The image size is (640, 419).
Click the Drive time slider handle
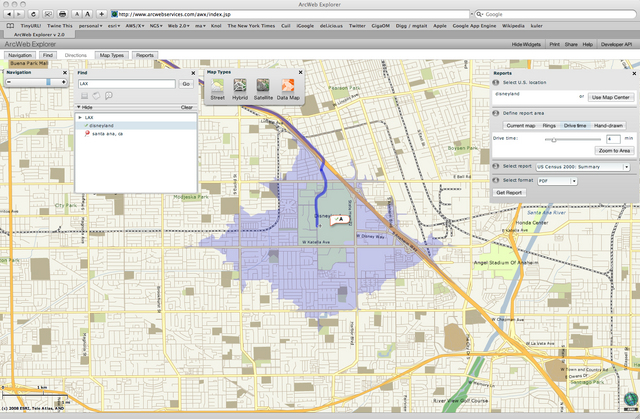553,140
